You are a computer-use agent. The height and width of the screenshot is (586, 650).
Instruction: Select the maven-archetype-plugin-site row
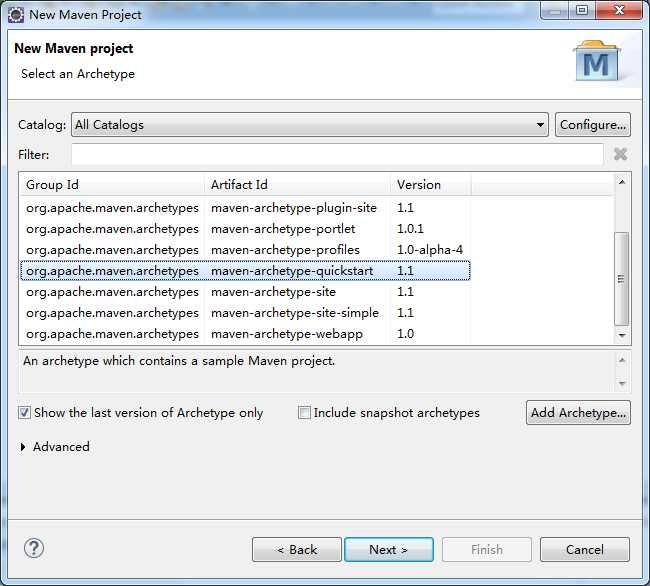[x=245, y=208]
